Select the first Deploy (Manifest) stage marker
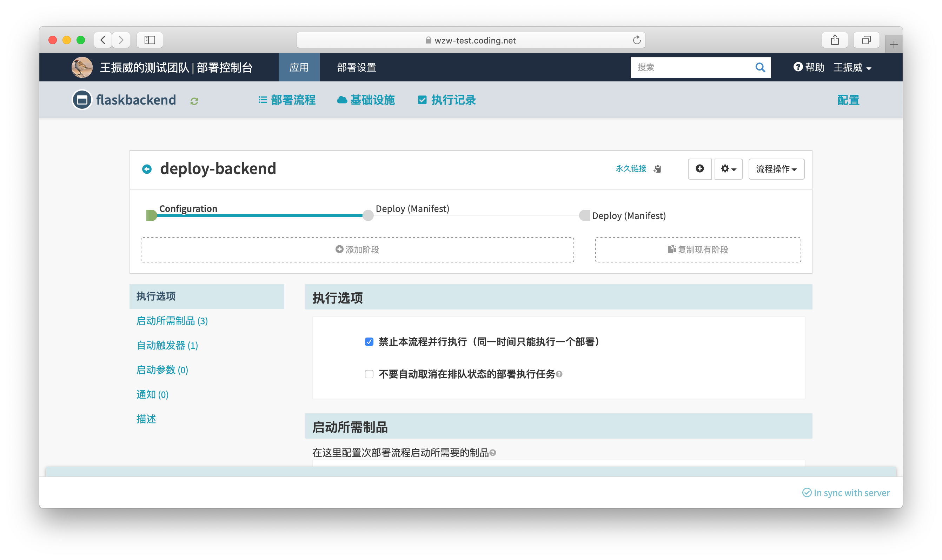This screenshot has height=560, width=942. [x=368, y=215]
